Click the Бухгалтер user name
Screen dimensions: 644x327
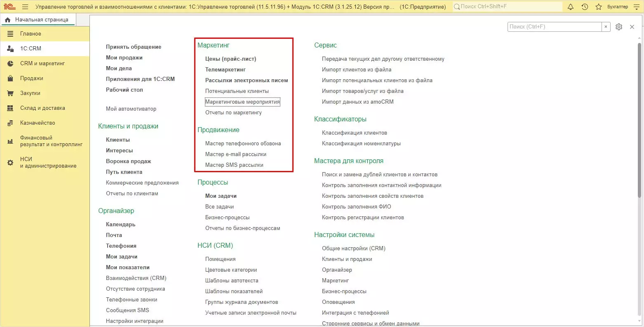point(618,7)
